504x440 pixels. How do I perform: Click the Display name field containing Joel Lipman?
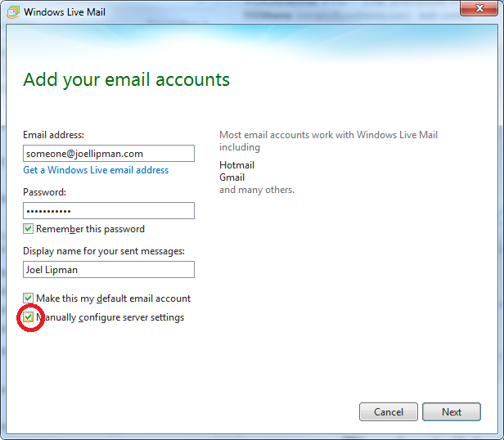pyautogui.click(x=109, y=270)
